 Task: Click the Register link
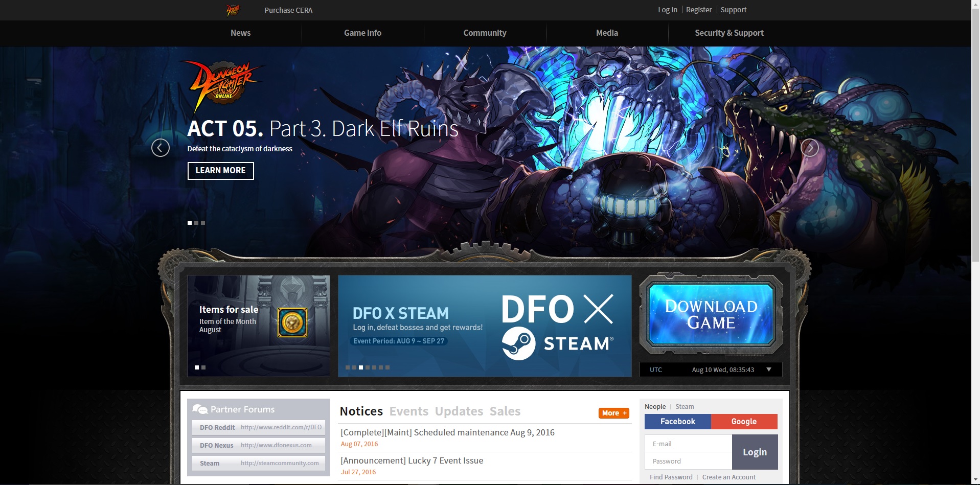[x=699, y=10]
